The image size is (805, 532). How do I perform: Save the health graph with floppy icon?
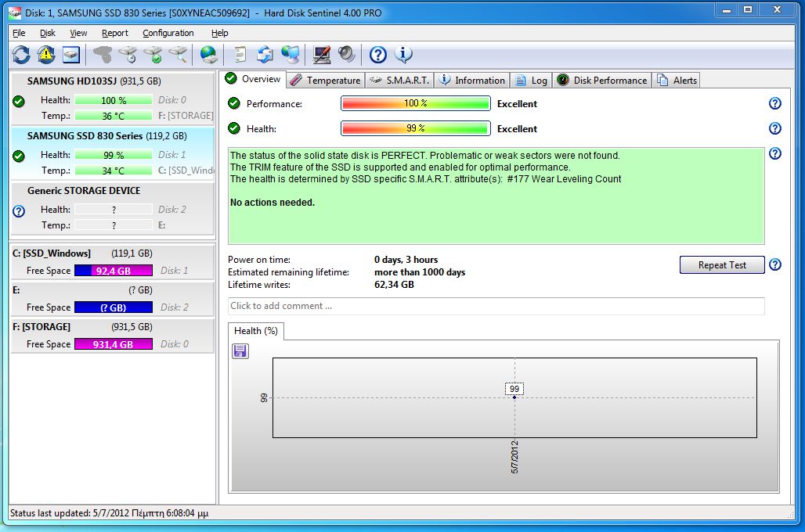click(x=240, y=351)
